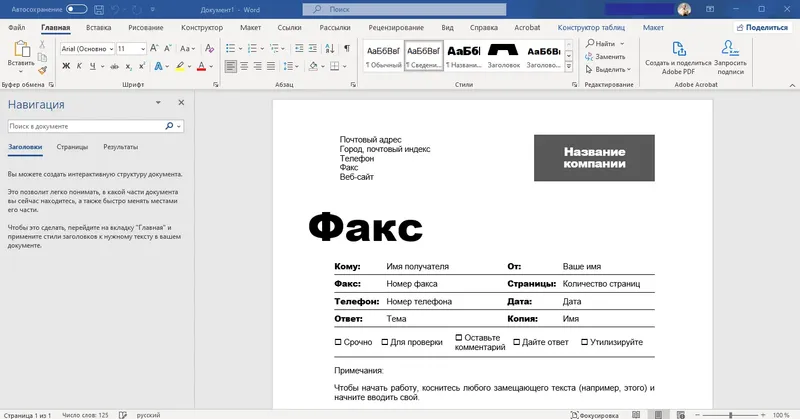Click the Поделиться button
The width and height of the screenshot is (800, 419).
coord(762,28)
